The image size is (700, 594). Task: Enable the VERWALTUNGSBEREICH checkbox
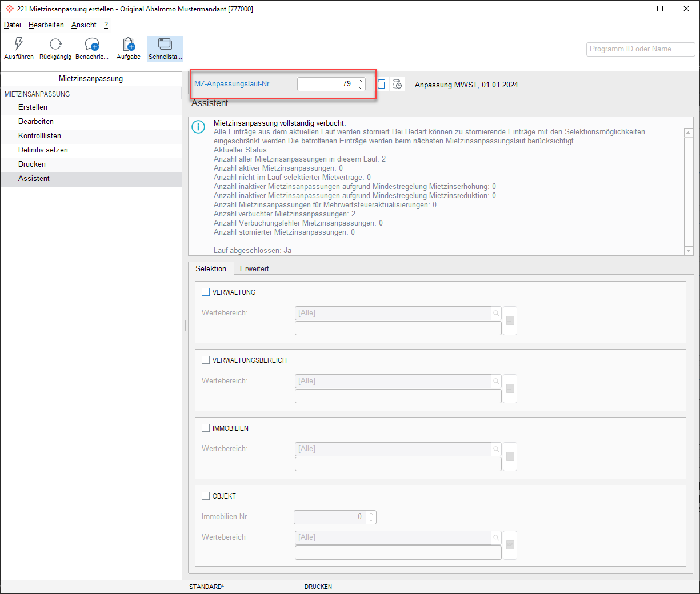coord(206,360)
